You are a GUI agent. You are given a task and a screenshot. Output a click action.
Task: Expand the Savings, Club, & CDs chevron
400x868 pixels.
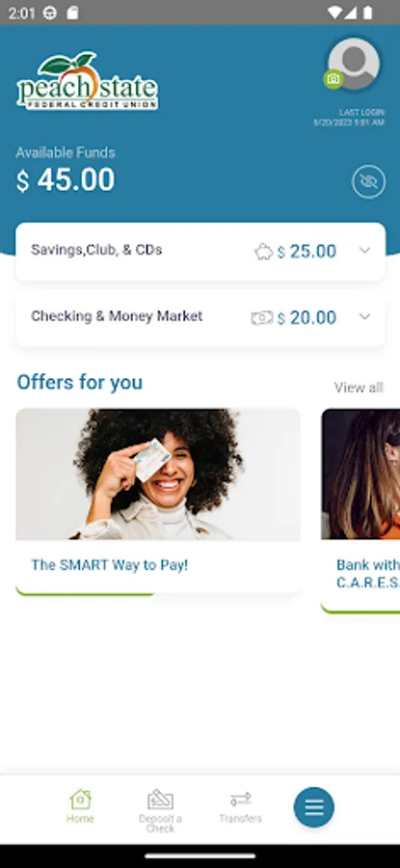pos(364,250)
